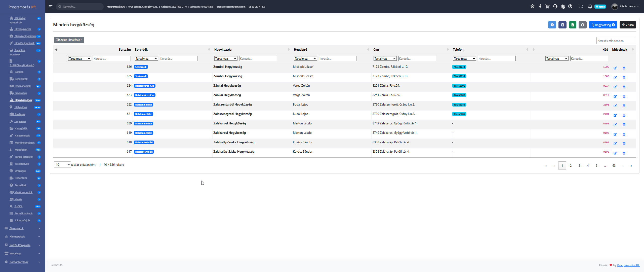Click the support headset icon

555,7
